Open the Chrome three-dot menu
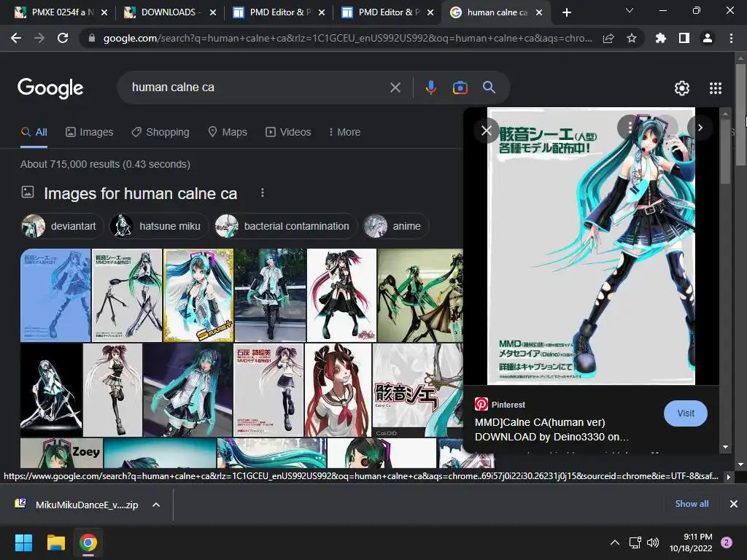 (x=731, y=38)
